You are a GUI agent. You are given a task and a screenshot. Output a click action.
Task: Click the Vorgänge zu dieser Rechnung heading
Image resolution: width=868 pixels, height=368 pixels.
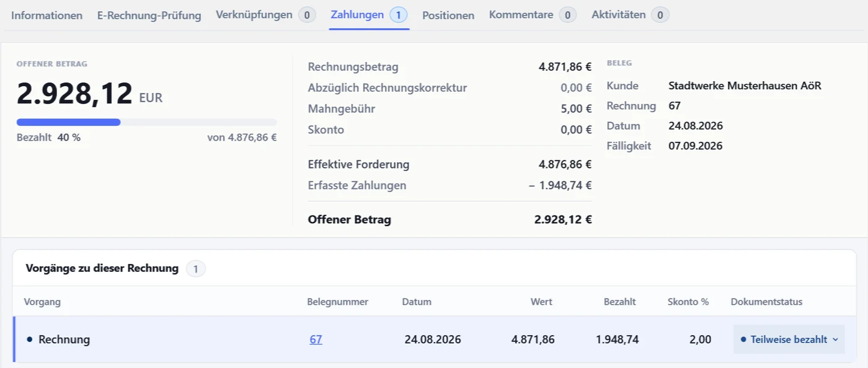102,268
